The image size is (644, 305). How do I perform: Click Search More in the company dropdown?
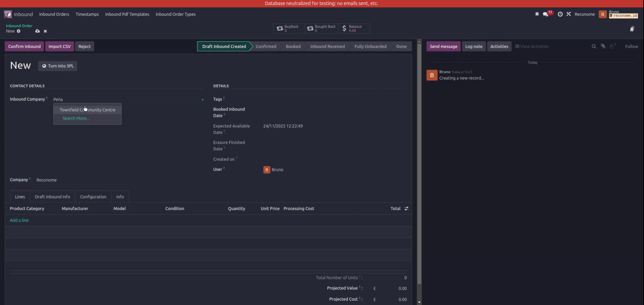[x=75, y=118]
